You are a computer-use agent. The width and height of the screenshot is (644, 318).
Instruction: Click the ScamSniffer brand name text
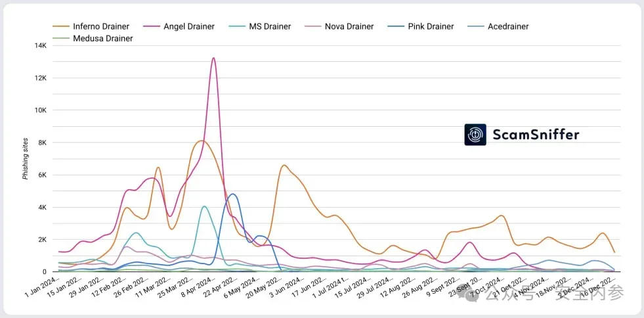coord(536,135)
